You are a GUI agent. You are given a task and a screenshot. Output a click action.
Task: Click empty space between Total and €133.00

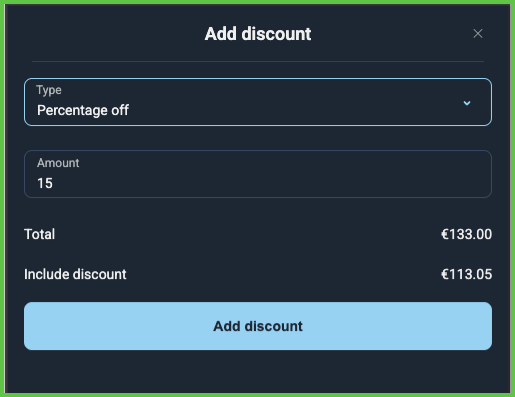tap(247, 234)
